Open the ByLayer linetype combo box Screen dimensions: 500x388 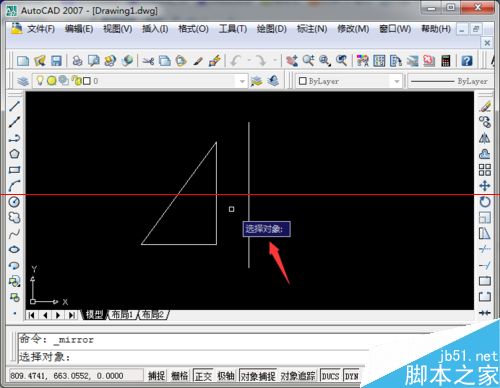tap(450, 81)
